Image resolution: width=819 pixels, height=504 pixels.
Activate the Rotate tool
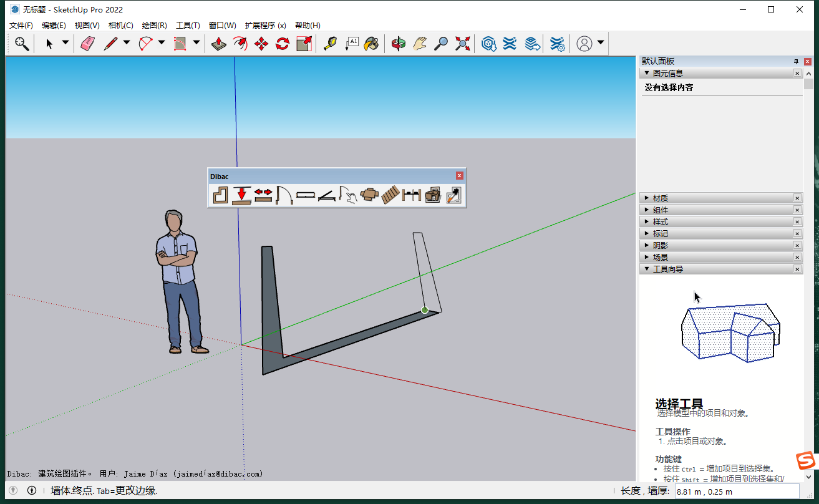click(x=283, y=43)
